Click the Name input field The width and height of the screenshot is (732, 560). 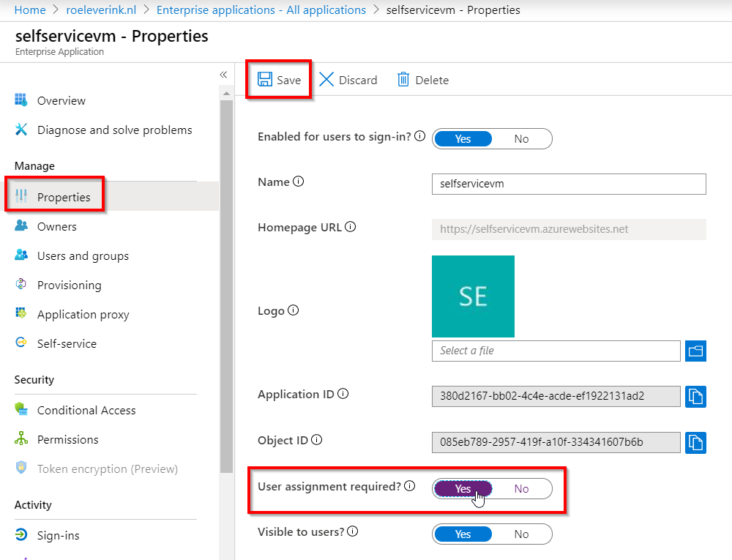point(569,184)
